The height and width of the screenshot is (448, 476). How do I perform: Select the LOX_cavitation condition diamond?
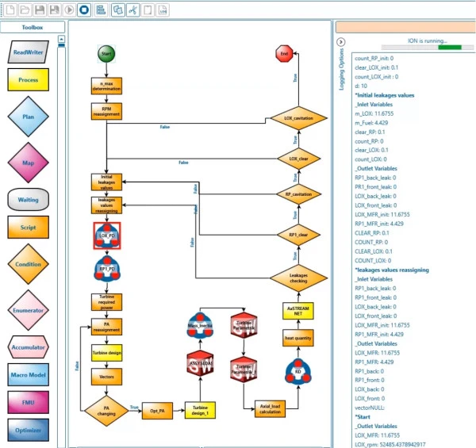point(299,118)
